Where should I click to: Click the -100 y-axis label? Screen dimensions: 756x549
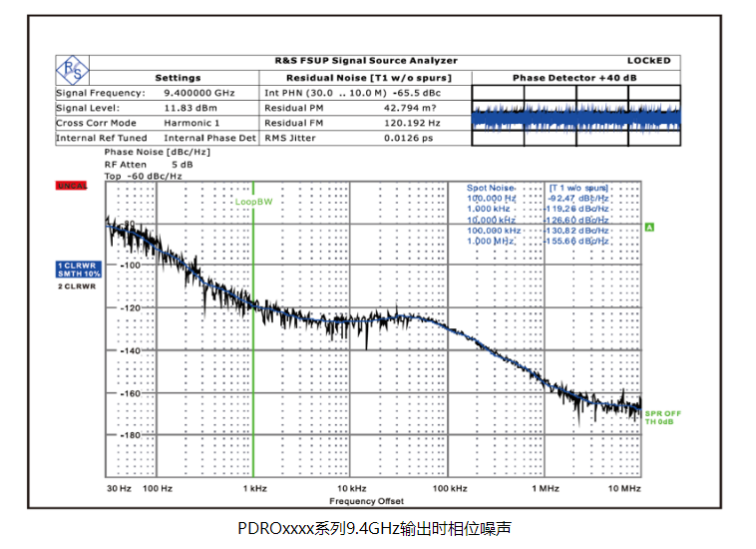131,266
